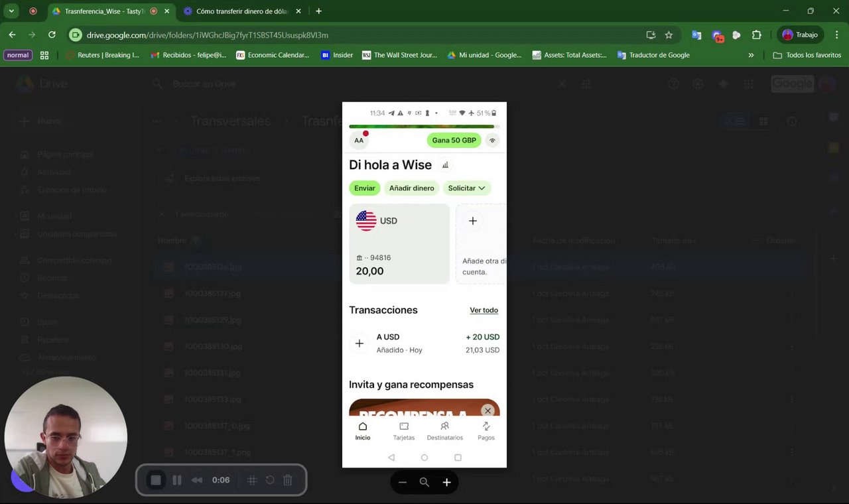Viewport: 849px width, 504px height.
Task: Toggle the balance visibility eye icon
Action: pos(492,141)
